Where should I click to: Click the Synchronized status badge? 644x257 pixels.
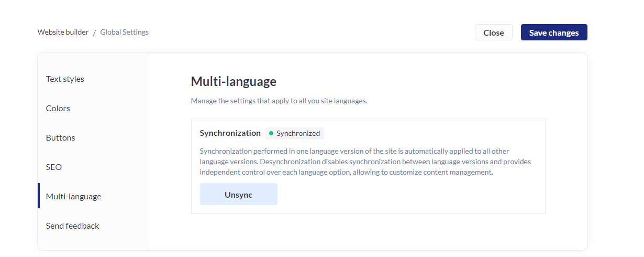coord(294,133)
